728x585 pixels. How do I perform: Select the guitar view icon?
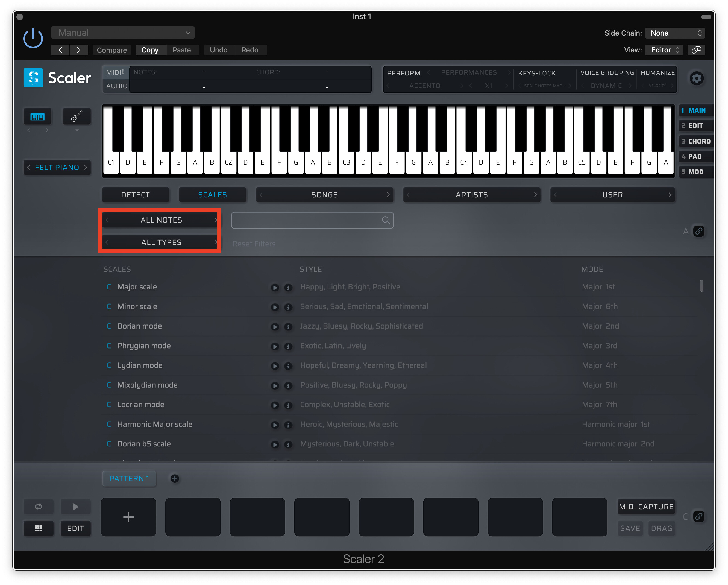pos(77,116)
